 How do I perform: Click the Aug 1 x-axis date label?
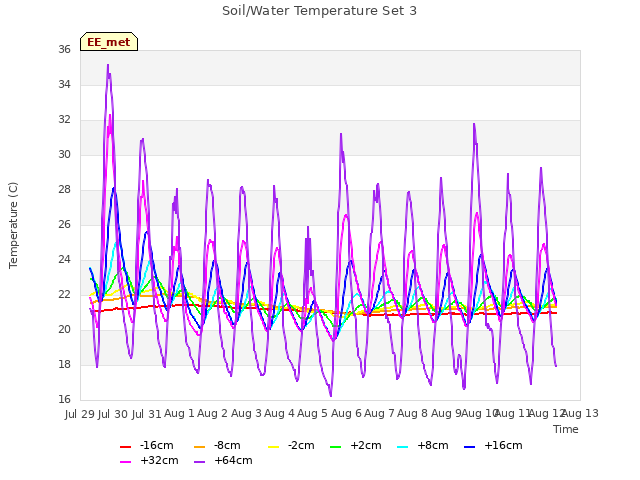click(179, 413)
